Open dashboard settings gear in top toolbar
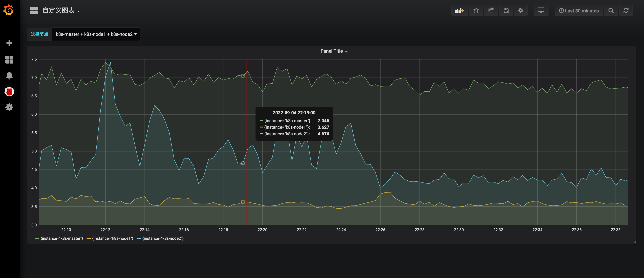 point(521,10)
